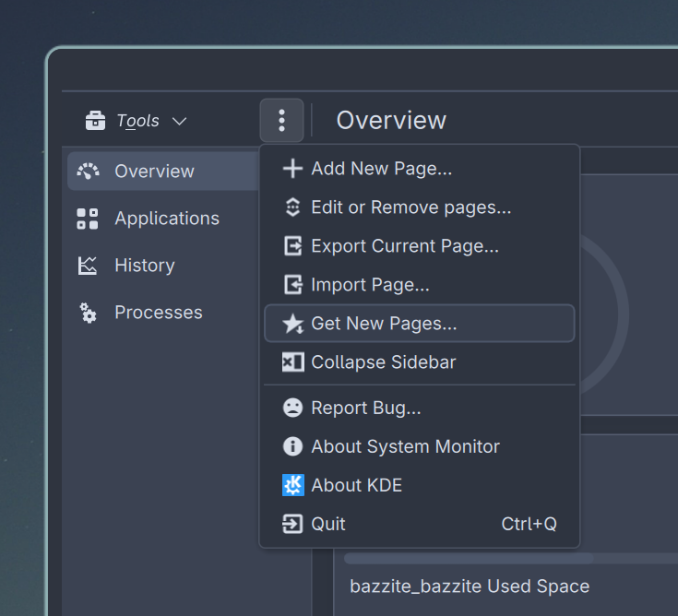The image size is (678, 616).
Task: Expand the Tools dropdown chevron
Action: pos(180,122)
